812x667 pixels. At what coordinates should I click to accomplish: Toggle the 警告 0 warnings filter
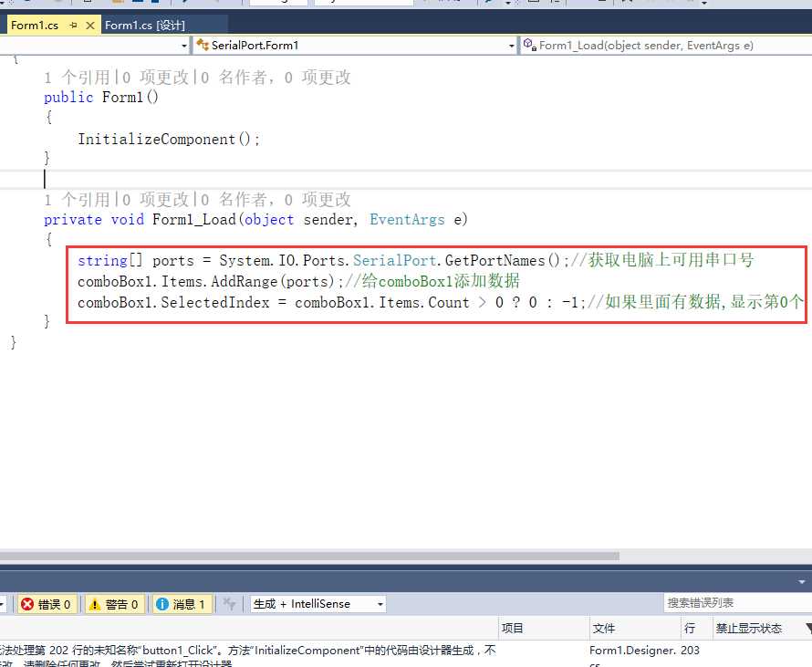tap(115, 604)
